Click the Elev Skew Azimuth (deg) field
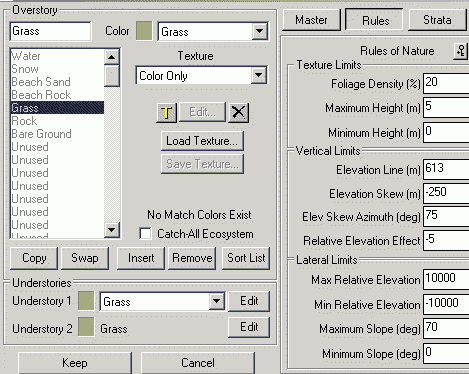Viewport: 469px width, 374px height. (x=446, y=216)
